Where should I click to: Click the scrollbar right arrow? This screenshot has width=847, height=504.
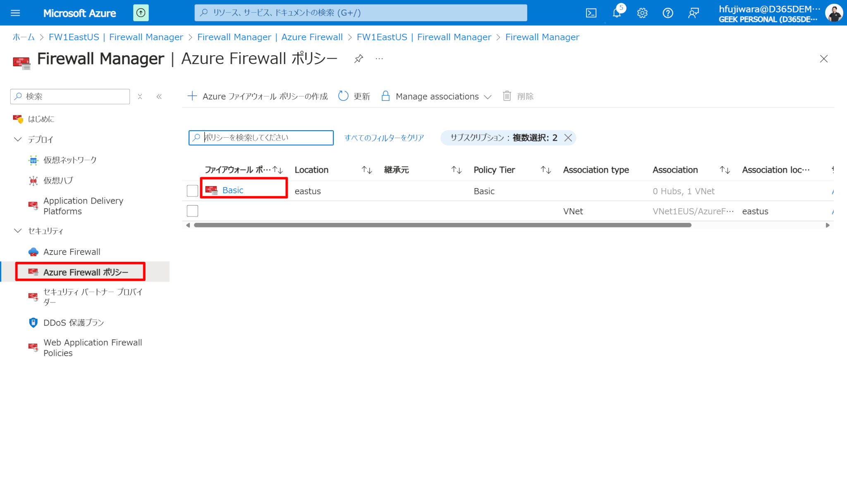tap(828, 225)
